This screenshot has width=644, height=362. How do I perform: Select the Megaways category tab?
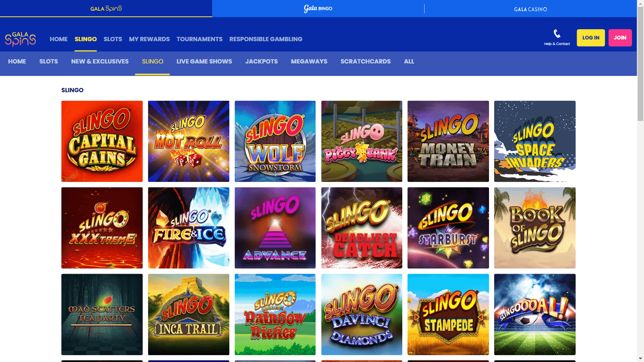click(x=309, y=61)
